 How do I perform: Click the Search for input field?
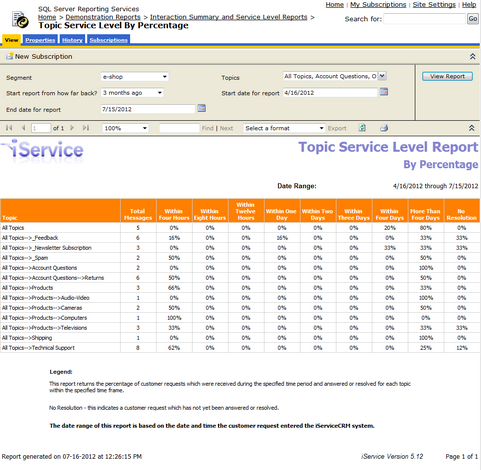click(x=424, y=19)
